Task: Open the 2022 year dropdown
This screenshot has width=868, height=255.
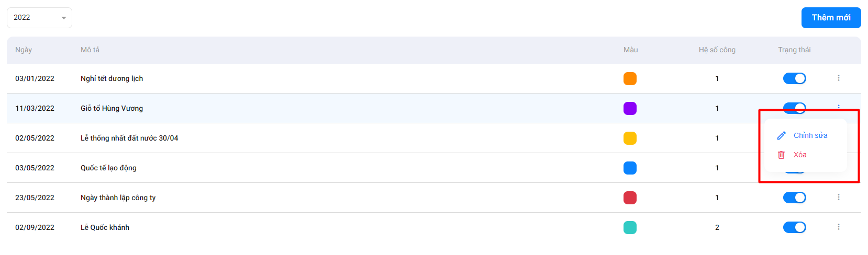Action: [39, 18]
